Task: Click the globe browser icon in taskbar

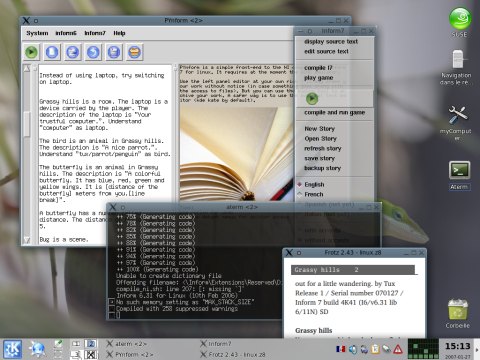Action: [37, 349]
